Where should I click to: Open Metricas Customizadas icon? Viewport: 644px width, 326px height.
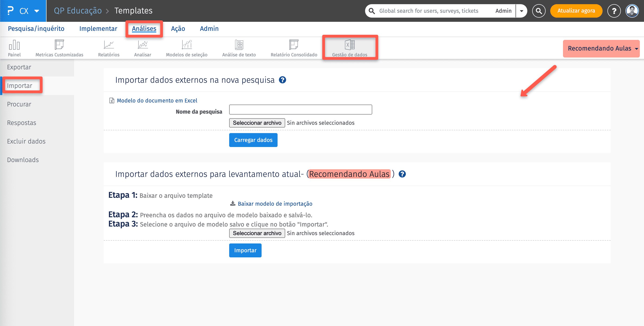point(59,48)
